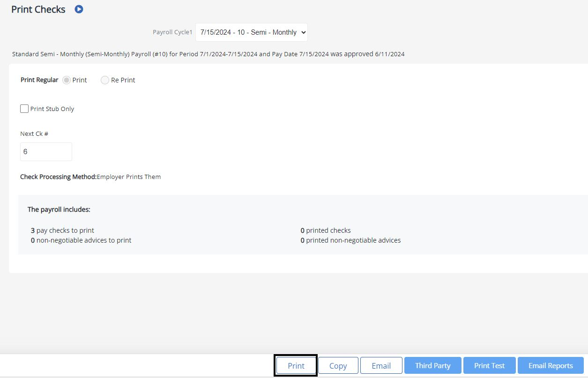The height and width of the screenshot is (378, 588).
Task: Click the payroll approval message text
Action: tap(208, 54)
